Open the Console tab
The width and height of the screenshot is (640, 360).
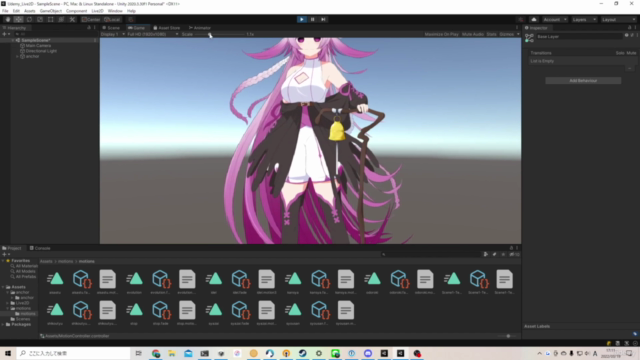click(40, 248)
